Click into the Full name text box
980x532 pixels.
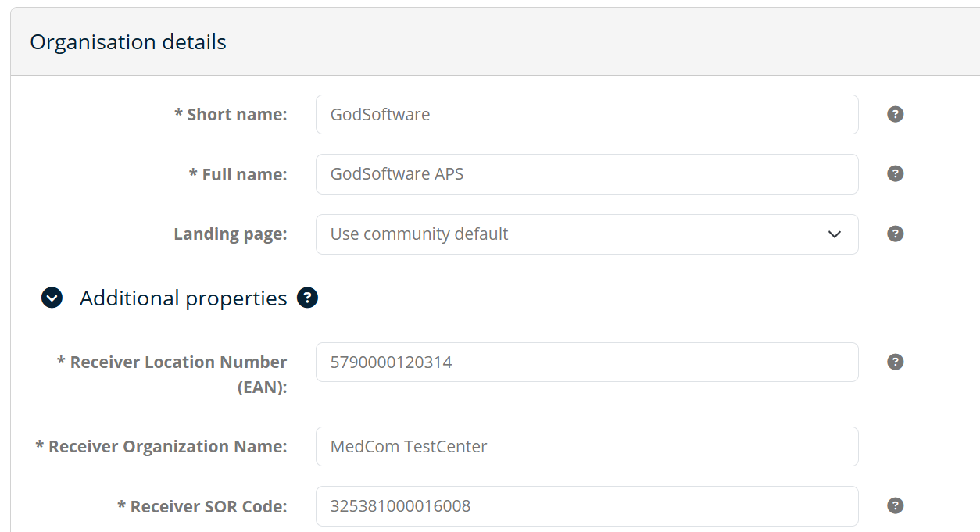pos(586,174)
